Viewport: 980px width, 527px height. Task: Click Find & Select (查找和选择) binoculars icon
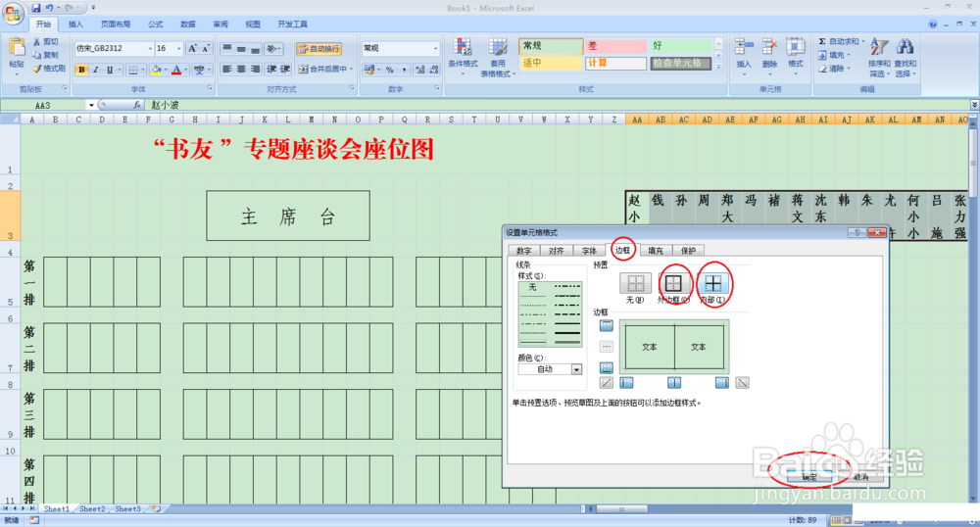click(x=905, y=47)
